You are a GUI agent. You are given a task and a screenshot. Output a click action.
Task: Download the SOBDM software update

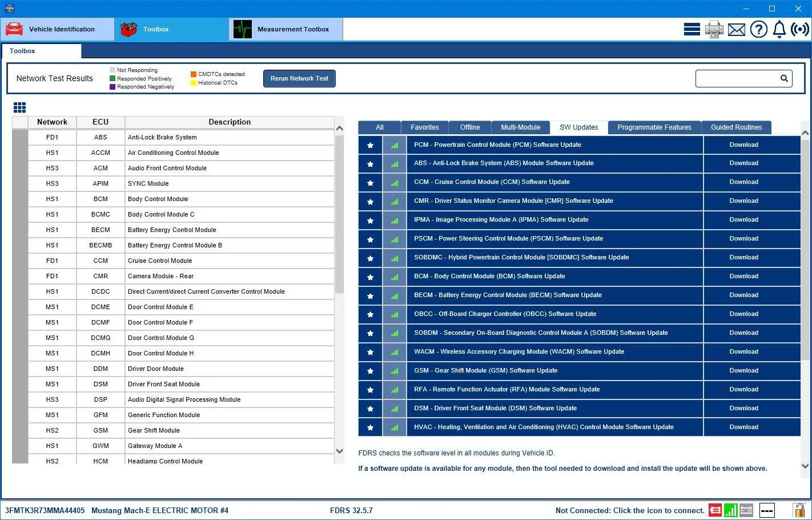point(743,333)
